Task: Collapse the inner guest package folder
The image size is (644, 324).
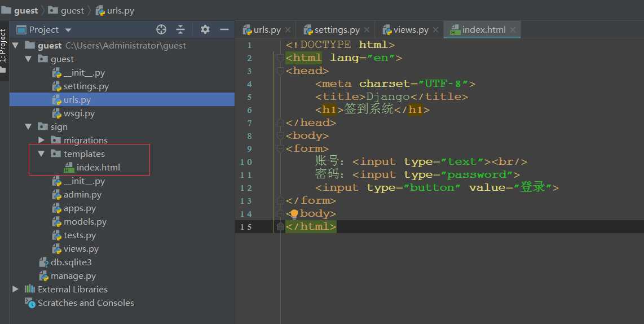Action: 28,59
